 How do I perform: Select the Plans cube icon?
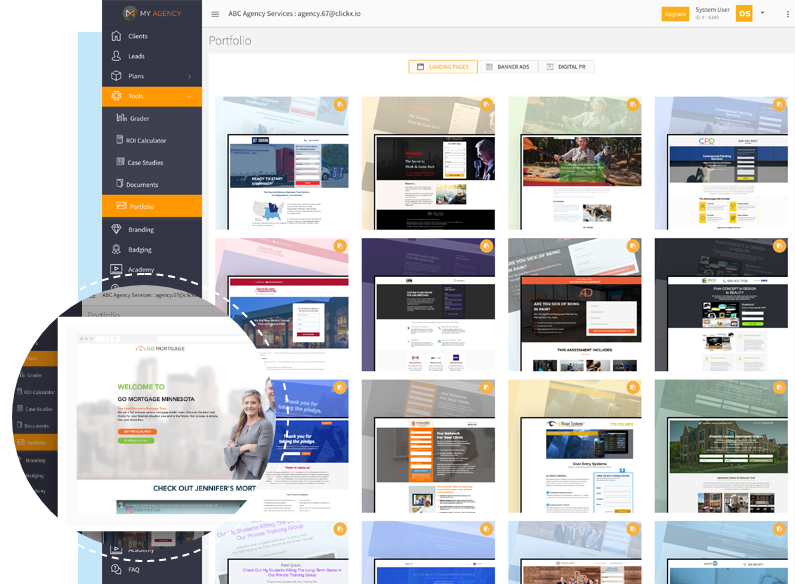(116, 76)
